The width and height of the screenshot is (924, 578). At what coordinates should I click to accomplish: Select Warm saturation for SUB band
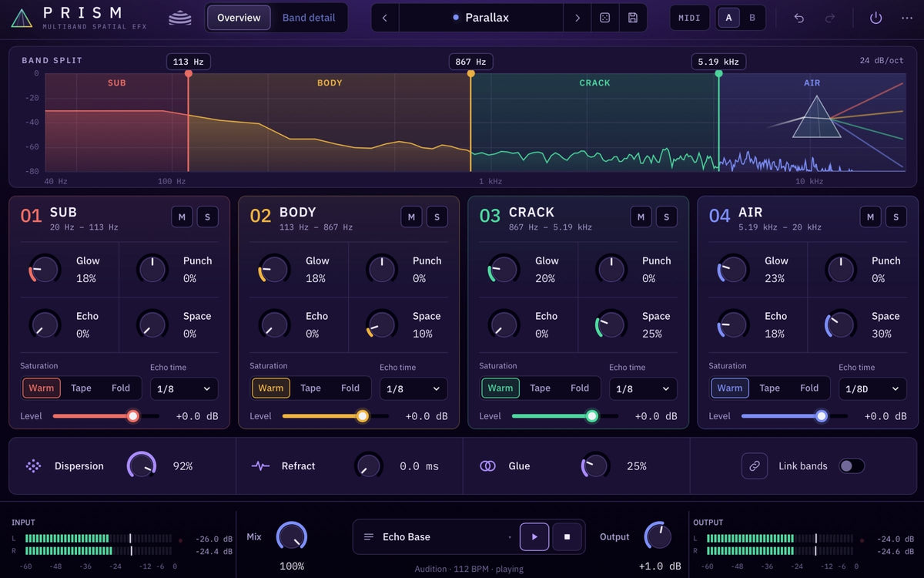(42, 388)
